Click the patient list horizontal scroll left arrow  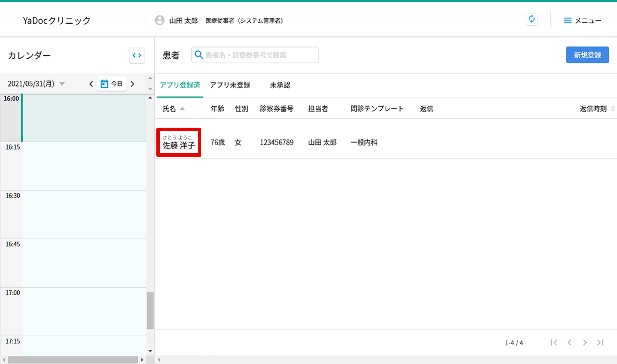[159, 360]
